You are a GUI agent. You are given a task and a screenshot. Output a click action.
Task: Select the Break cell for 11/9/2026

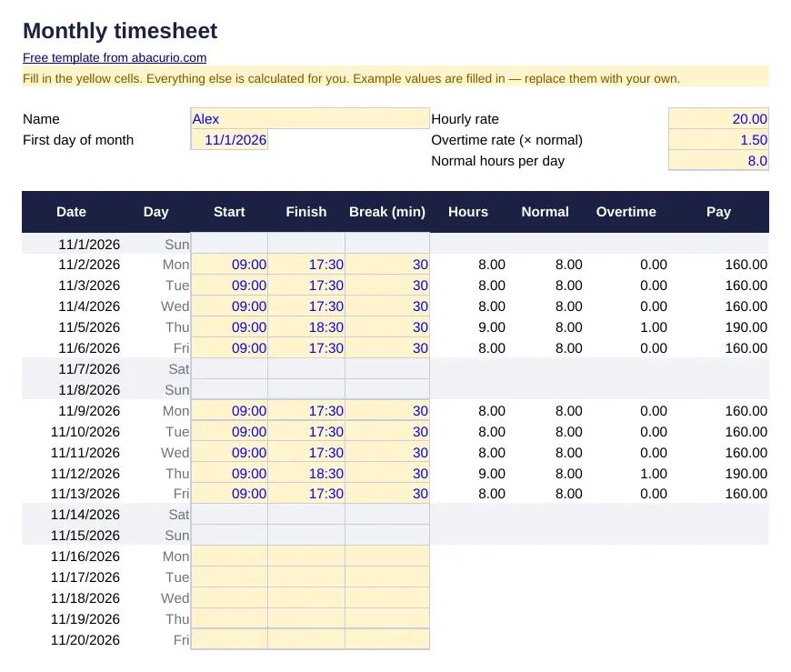tap(387, 411)
